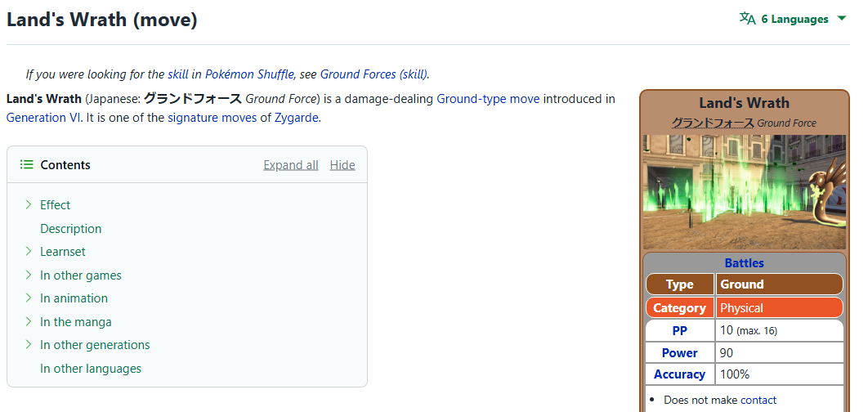This screenshot has height=412, width=868.
Task: Go to the Learnset section
Action: click(x=63, y=252)
